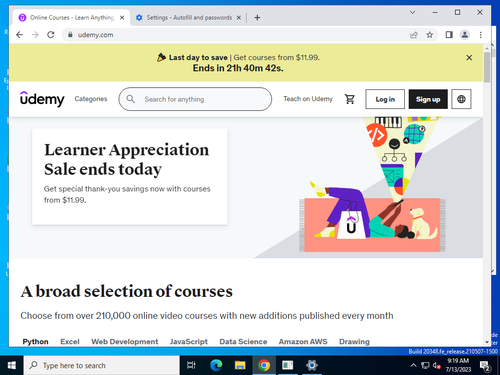Viewport: 500px width, 375px height.
Task: Select the Python course tab
Action: point(35,342)
